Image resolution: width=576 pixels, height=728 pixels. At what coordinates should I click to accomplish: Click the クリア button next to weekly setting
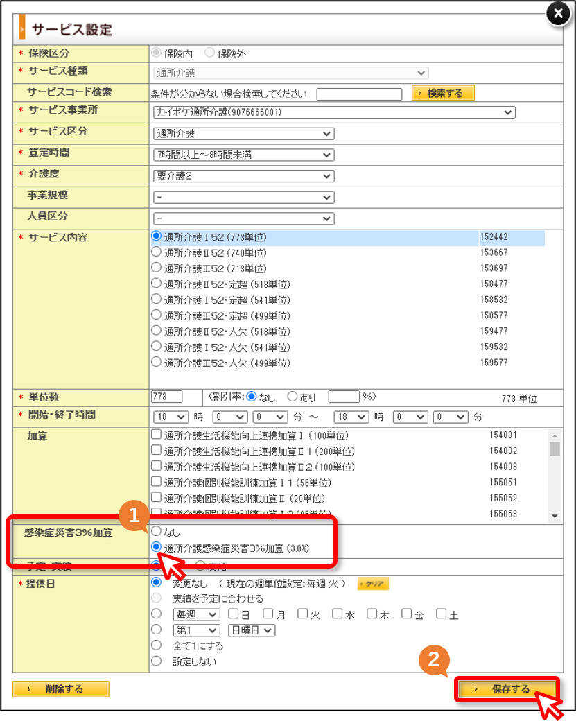coord(373,584)
